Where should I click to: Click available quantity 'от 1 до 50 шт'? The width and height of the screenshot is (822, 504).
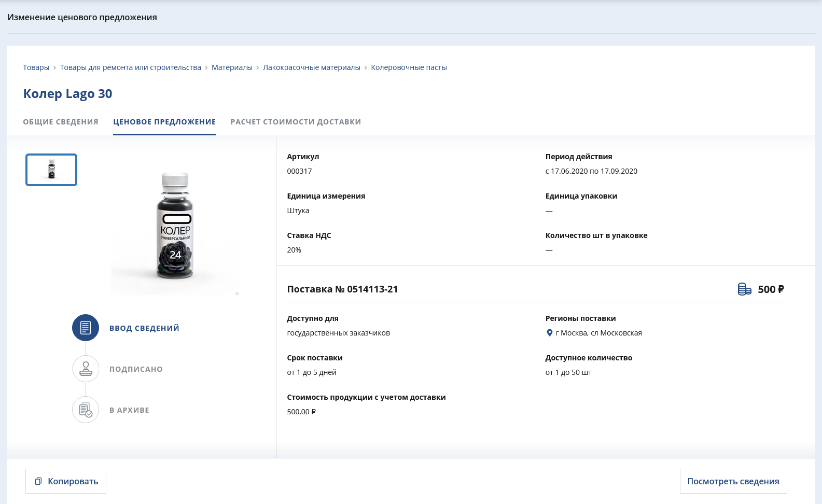tap(568, 372)
